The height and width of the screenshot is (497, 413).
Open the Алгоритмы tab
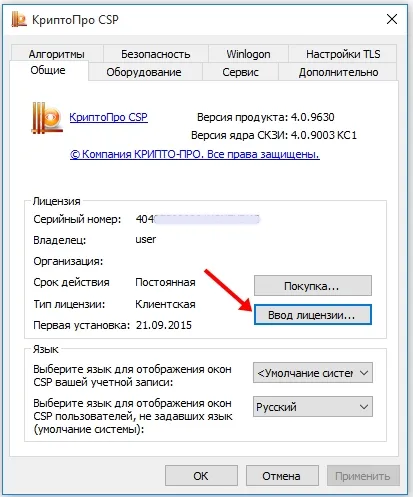tap(57, 54)
